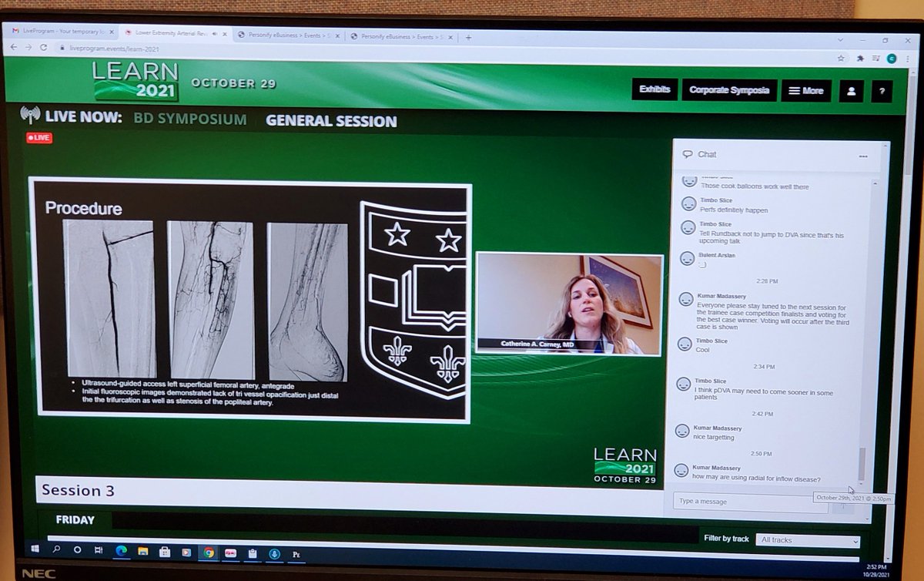Go back in the browser
Image resolution: width=924 pixels, height=581 pixels.
click(13, 47)
